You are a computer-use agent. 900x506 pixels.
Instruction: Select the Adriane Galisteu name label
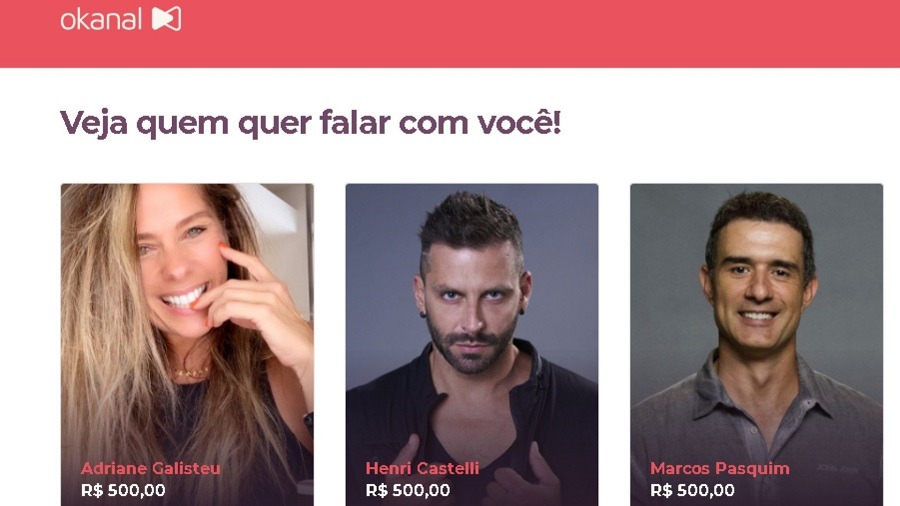[150, 469]
